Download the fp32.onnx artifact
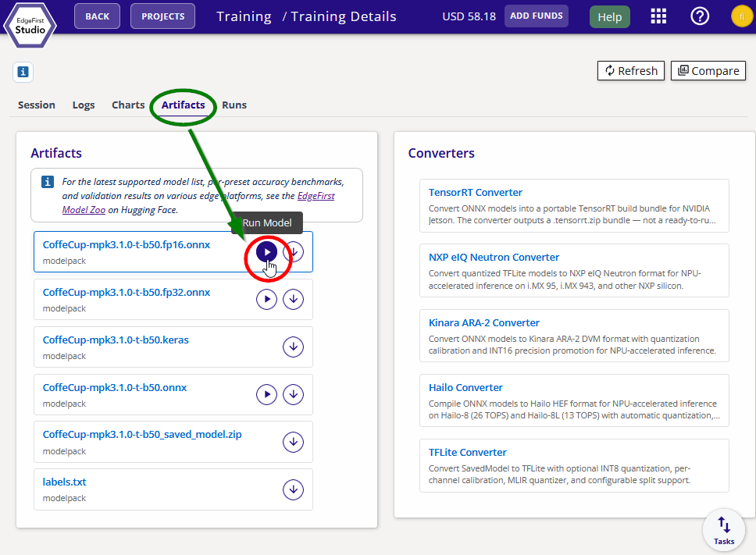 tap(293, 299)
